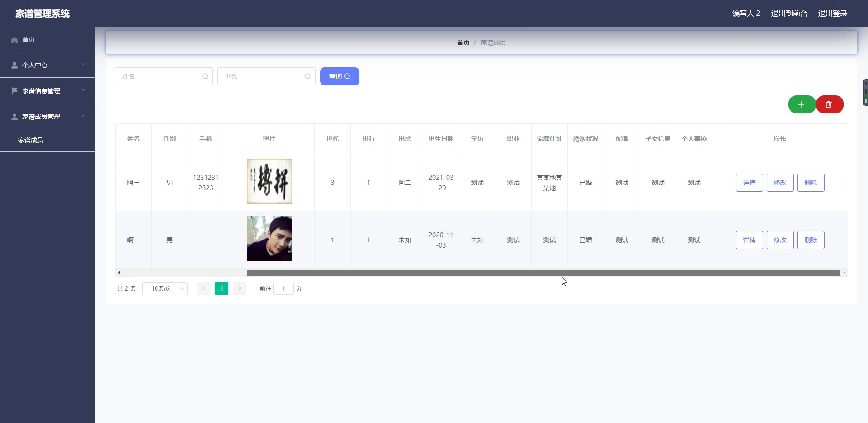Screen dimensions: 868x423
Task: Click 详情 button for 阿三
Action: coord(749,183)
